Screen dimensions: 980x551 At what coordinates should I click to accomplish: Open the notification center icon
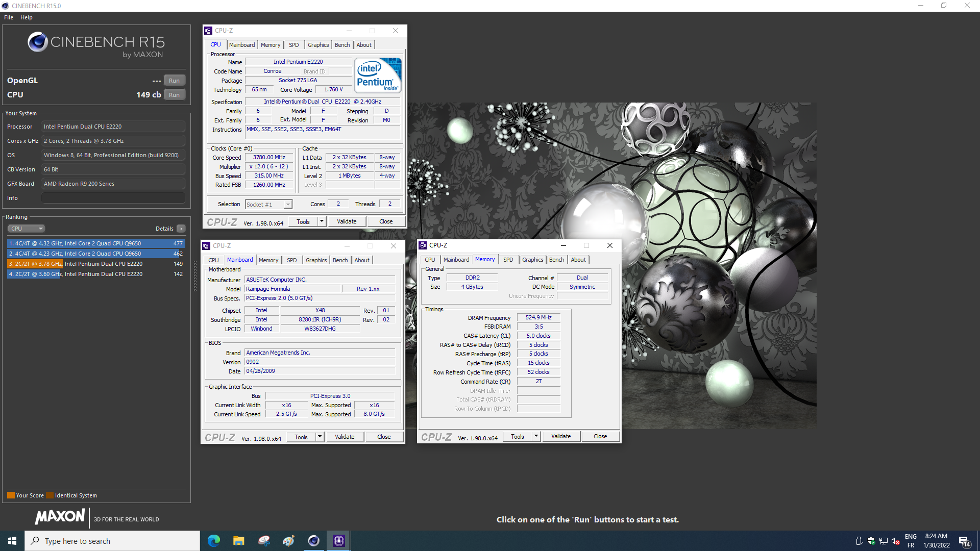[x=964, y=541]
